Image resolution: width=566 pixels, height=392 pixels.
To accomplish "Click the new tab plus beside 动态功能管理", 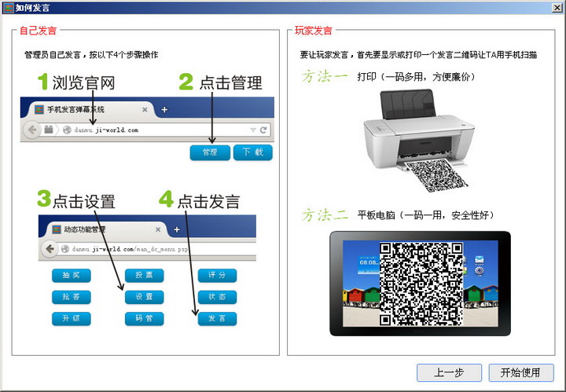I will [177, 229].
